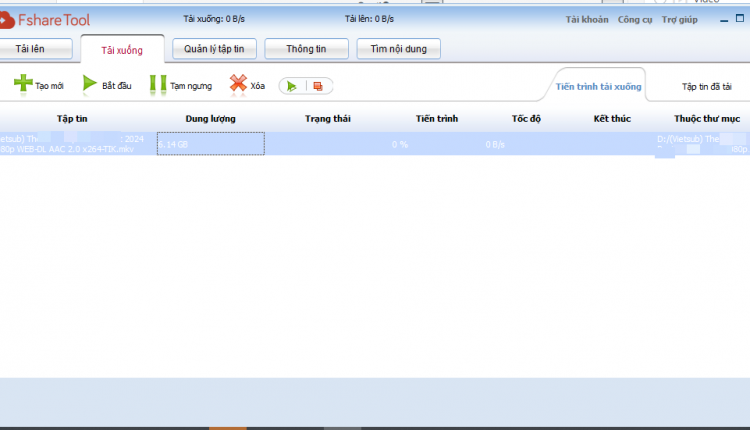The width and height of the screenshot is (750, 430).
Task: Open the Quản lý tập tin tab
Action: (214, 49)
